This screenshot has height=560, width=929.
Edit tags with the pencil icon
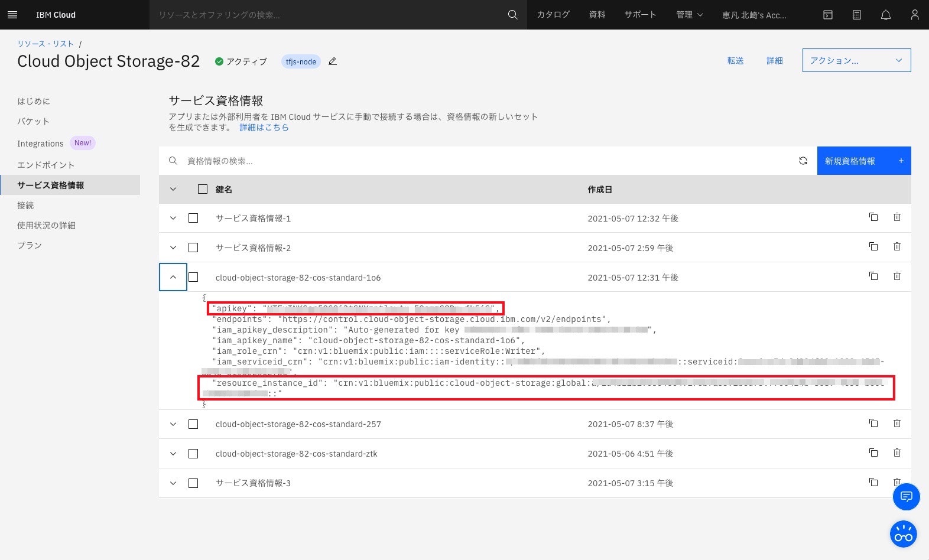pos(333,61)
